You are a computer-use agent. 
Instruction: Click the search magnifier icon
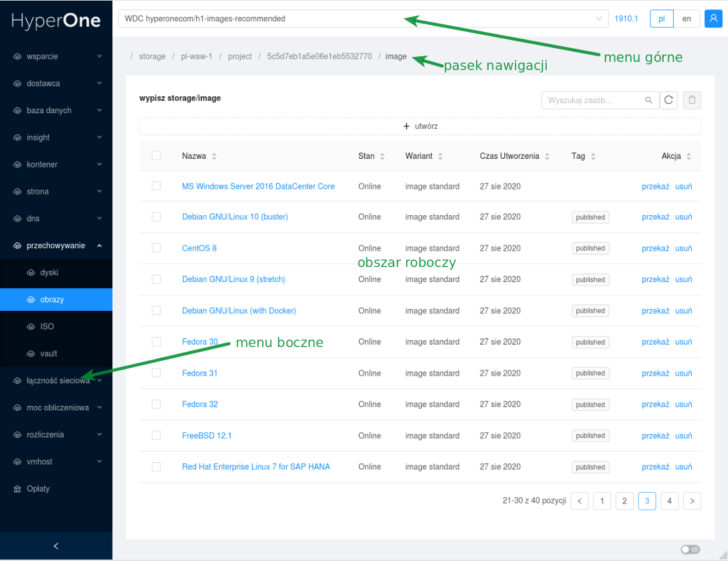tap(649, 100)
